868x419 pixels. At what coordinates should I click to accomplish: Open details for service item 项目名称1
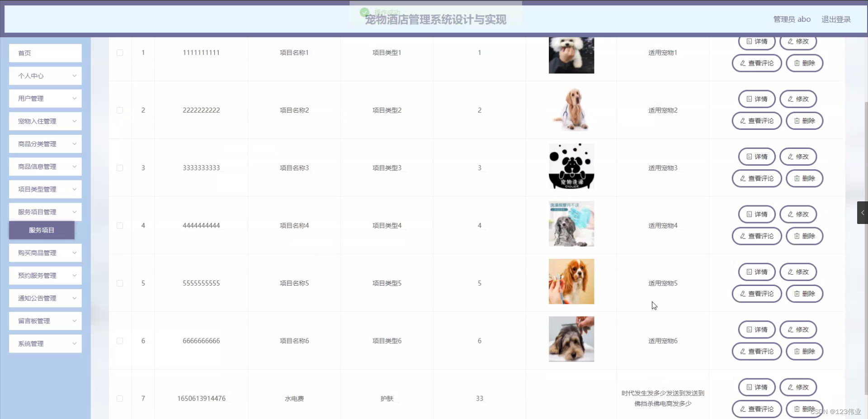[x=756, y=41]
